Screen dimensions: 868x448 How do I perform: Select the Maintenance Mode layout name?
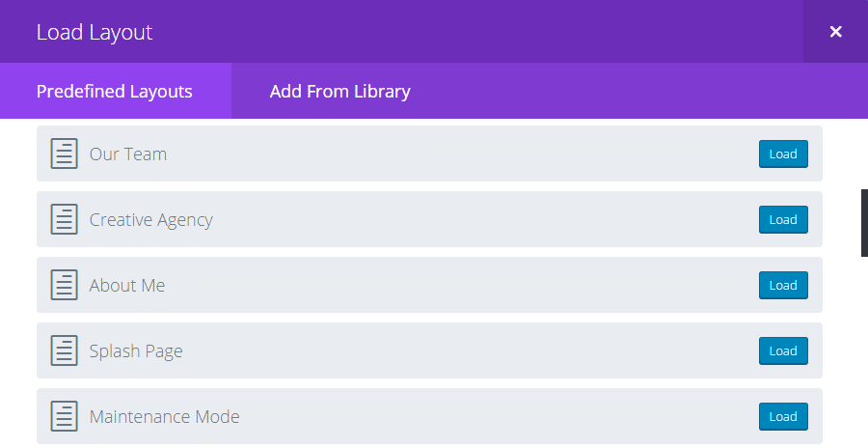click(x=164, y=417)
